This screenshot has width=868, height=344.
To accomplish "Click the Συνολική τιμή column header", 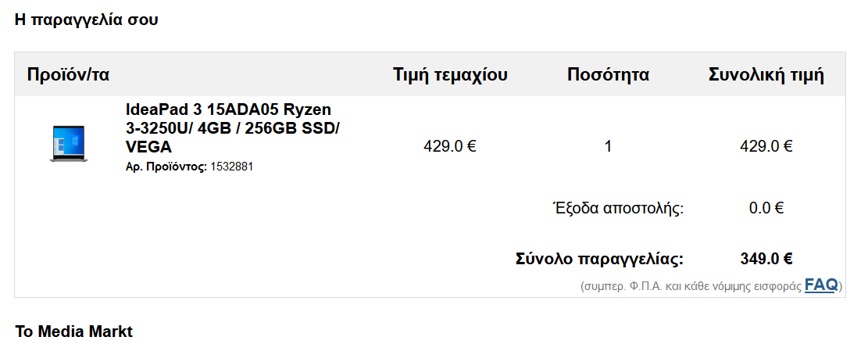I will pos(766,75).
